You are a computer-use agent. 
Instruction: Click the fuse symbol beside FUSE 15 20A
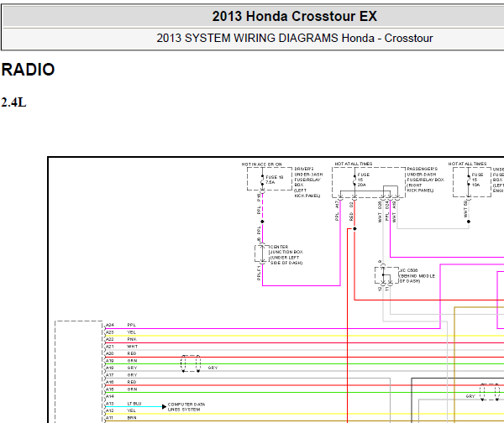(x=354, y=180)
